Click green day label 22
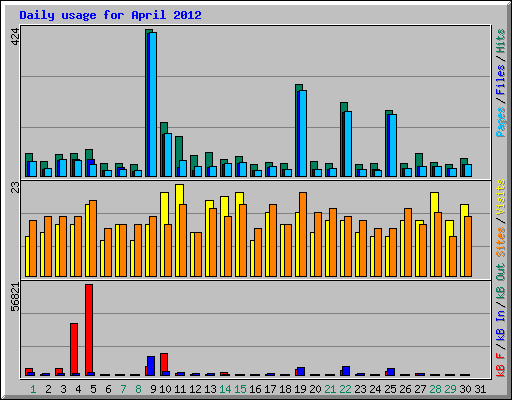The image size is (512, 400). [345, 389]
